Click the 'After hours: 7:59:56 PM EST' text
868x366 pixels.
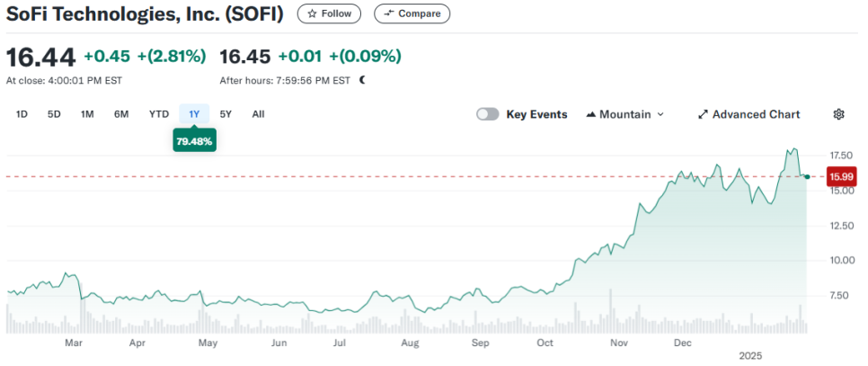coord(285,81)
